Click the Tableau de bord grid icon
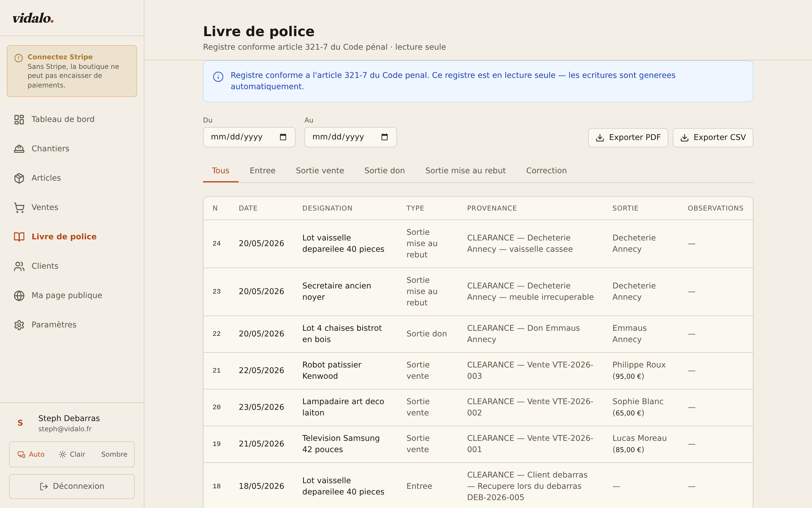 click(x=19, y=119)
